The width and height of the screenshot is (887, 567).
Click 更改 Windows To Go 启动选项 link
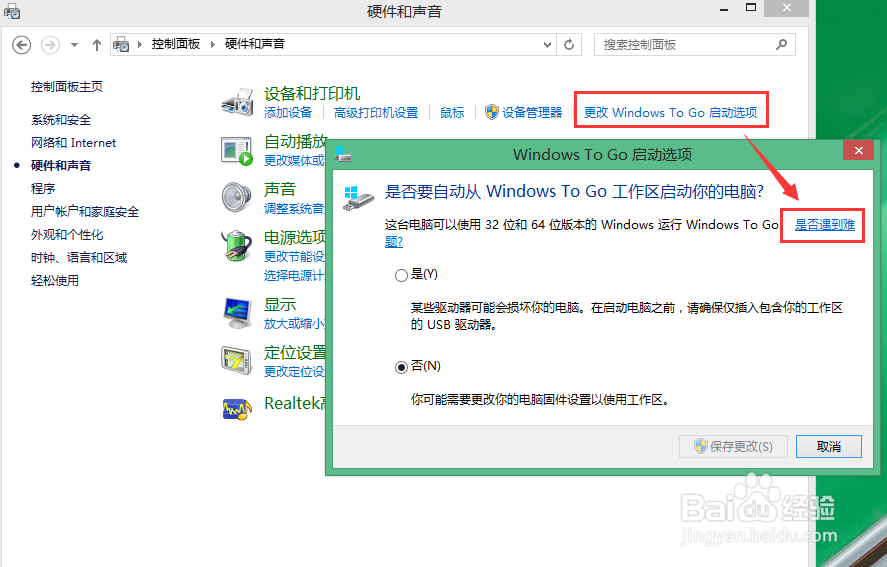tap(670, 113)
